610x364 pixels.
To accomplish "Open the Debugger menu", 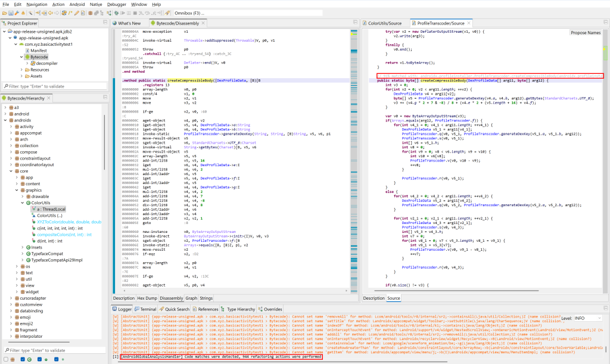I will pyautogui.click(x=116, y=4).
